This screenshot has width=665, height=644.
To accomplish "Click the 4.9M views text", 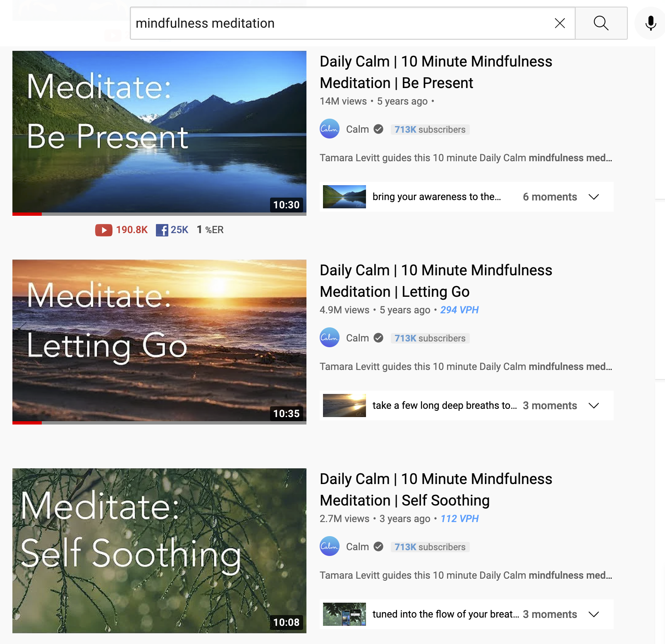I will click(x=344, y=310).
